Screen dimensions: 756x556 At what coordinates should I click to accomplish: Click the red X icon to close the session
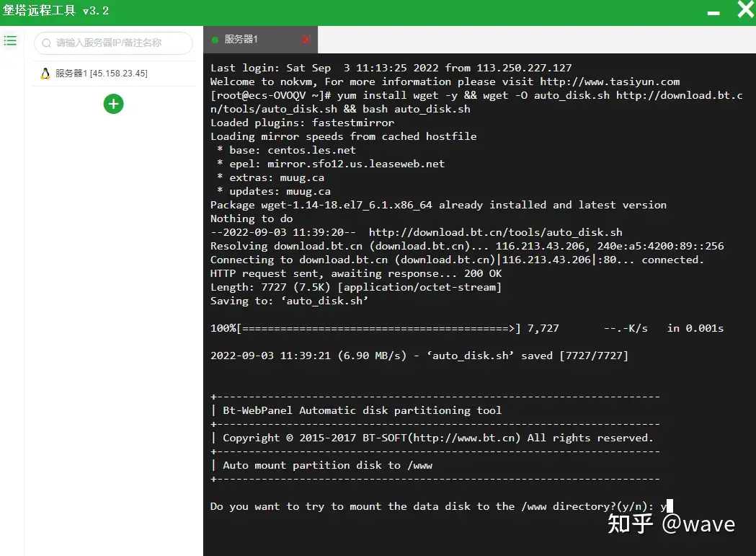[305, 40]
